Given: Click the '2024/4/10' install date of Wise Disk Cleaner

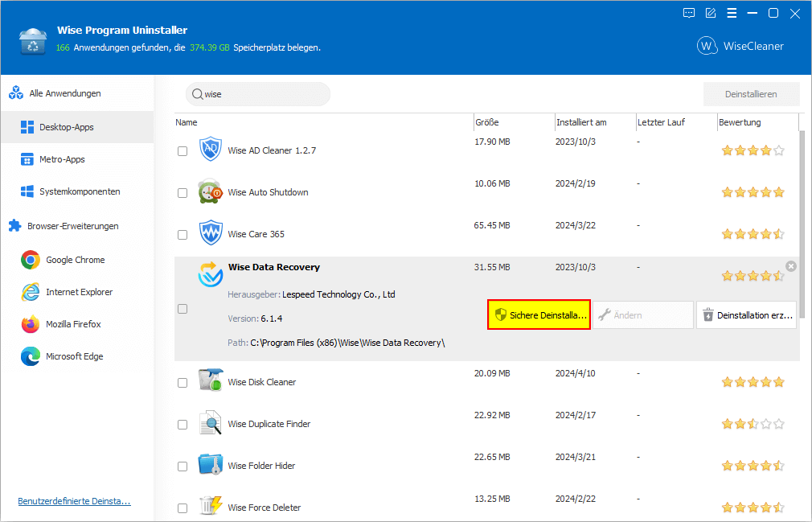Looking at the screenshot, I should point(576,373).
